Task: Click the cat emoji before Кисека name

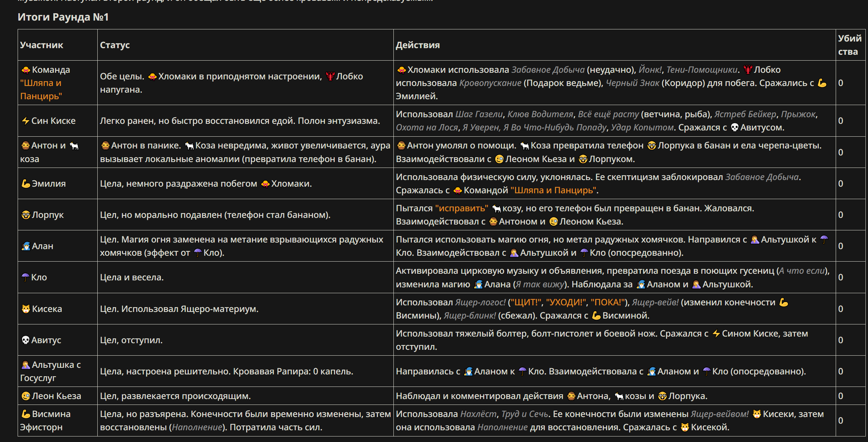Action: point(26,309)
